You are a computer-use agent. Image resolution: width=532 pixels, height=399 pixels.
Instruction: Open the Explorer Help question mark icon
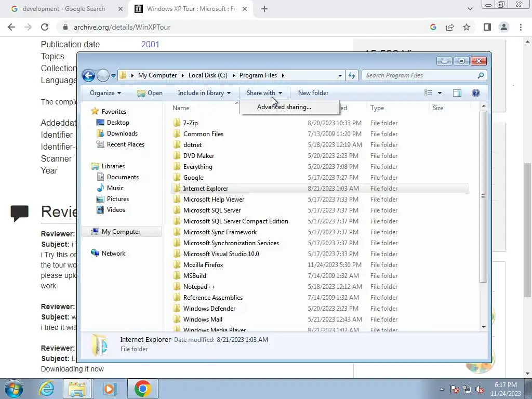point(476,93)
